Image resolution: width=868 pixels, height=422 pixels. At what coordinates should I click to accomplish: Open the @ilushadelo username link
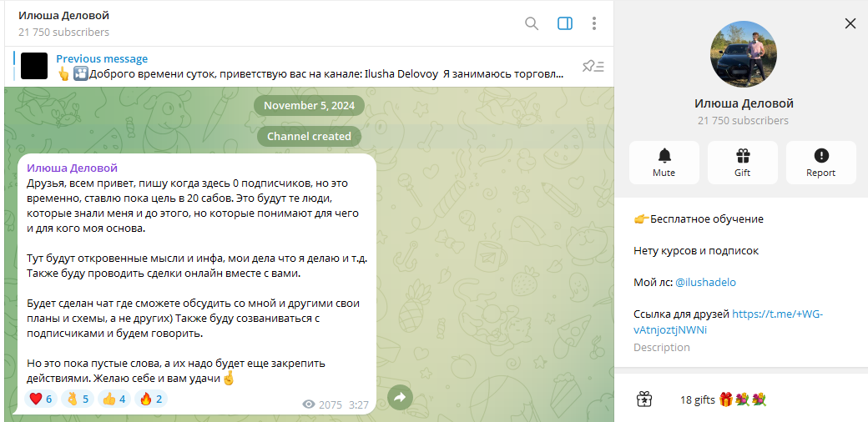705,282
